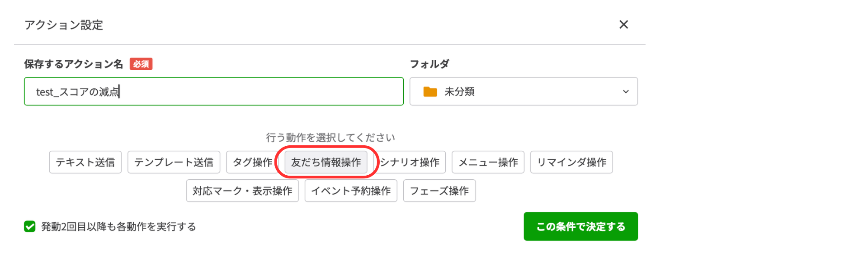The width and height of the screenshot is (868, 268).
Task: Choose テキスト送信 as the action
Action: (x=85, y=162)
